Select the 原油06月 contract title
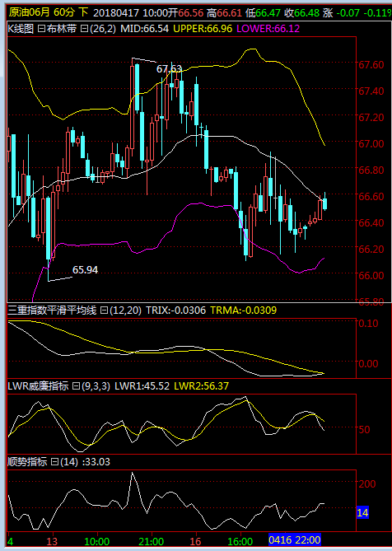 coord(30,12)
